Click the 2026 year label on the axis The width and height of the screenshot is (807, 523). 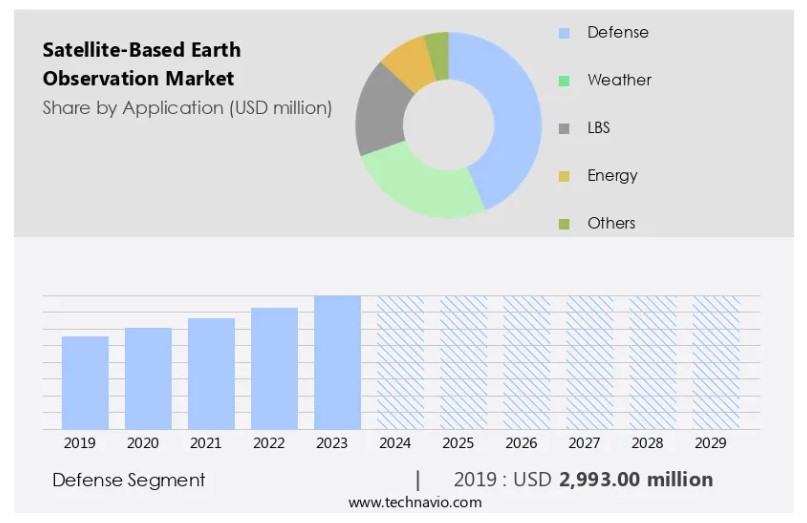pos(521,443)
